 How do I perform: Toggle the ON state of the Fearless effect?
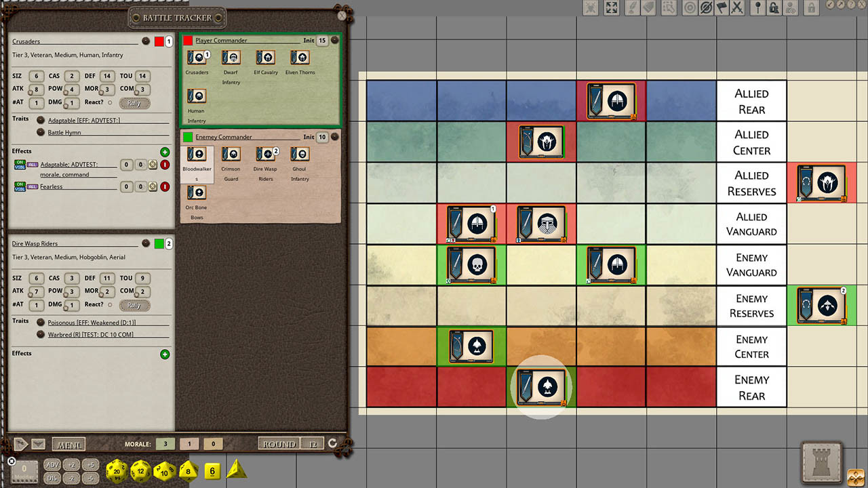(x=20, y=184)
